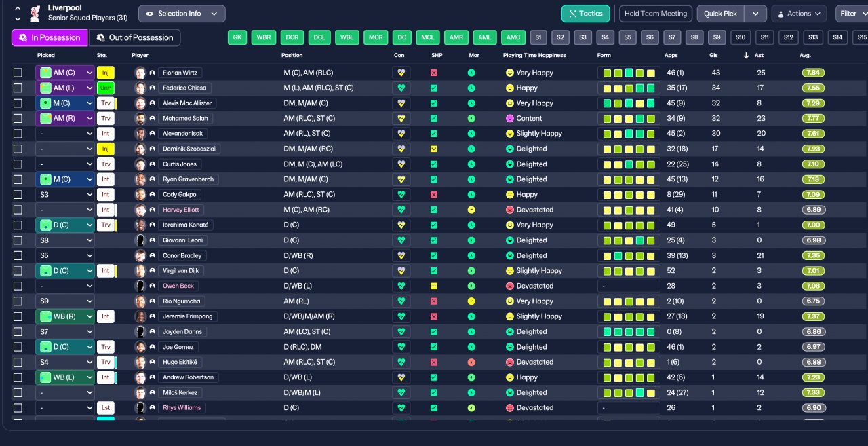Click the Tactics button
The width and height of the screenshot is (868, 446).
[x=585, y=14]
